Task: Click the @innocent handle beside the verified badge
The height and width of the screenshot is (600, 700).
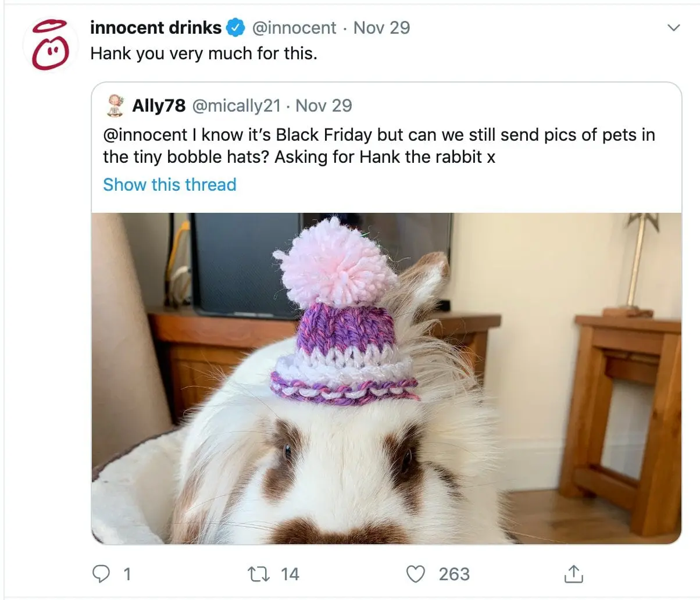Action: coord(294,27)
